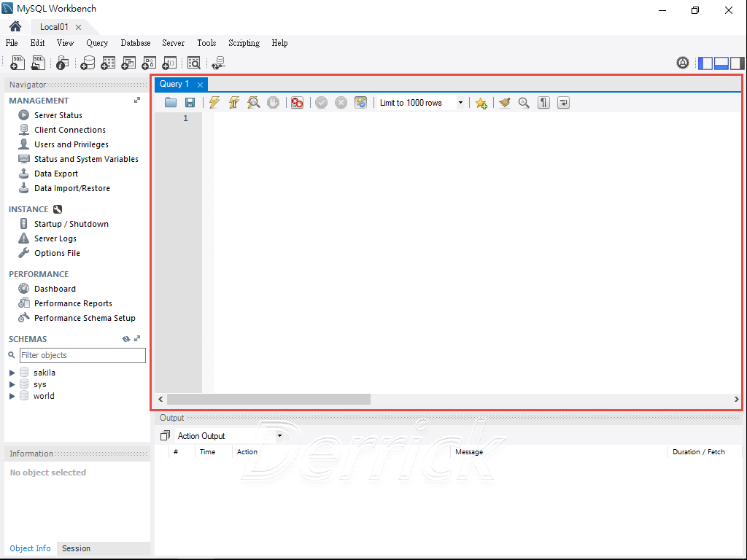Open the Query menu
Image resolution: width=747 pixels, height=560 pixels.
click(97, 43)
